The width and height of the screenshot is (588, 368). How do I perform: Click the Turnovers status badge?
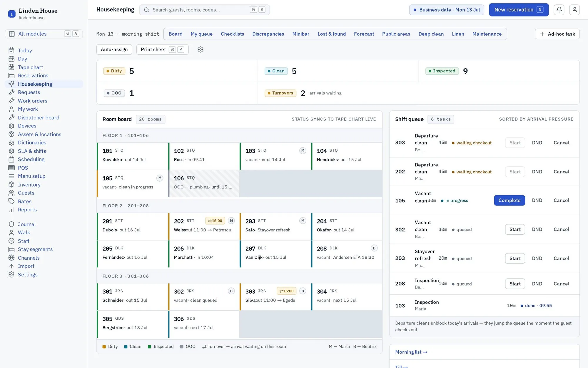click(x=280, y=93)
